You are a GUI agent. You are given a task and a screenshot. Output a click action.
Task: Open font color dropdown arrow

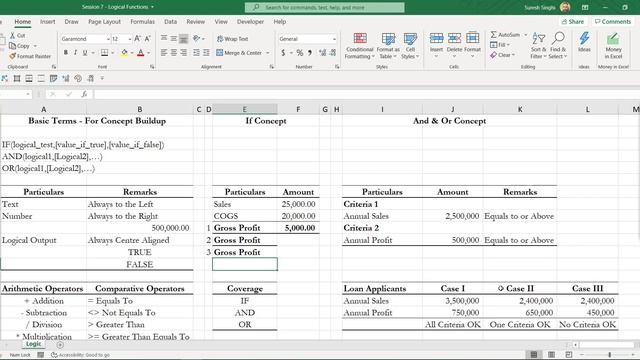point(148,53)
